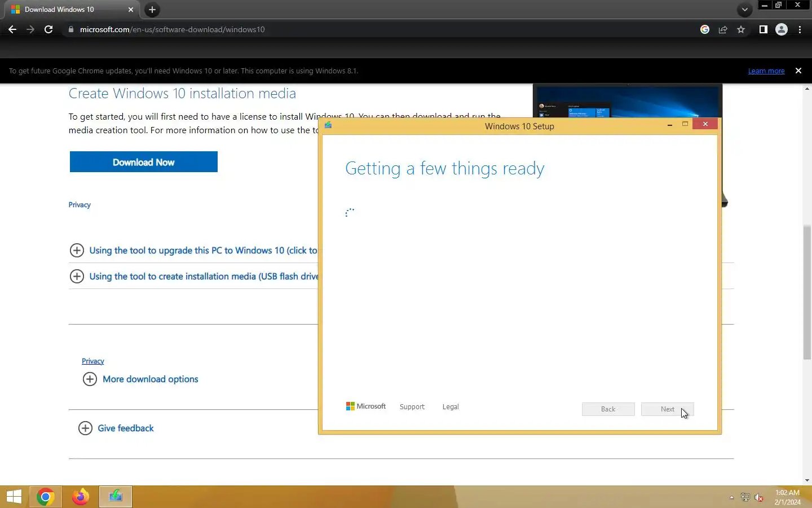Maximize the Windows 10 Setup window
812x508 pixels.
(685, 124)
